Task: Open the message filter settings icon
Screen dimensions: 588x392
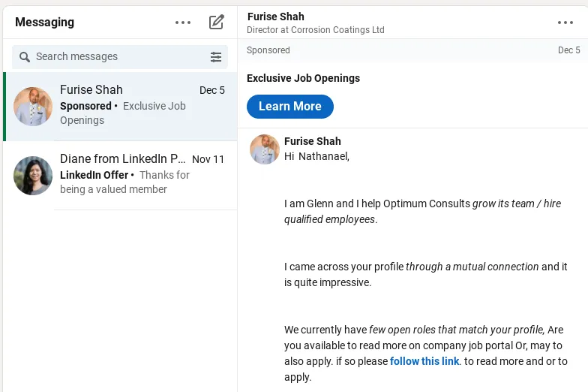Action: (x=216, y=57)
